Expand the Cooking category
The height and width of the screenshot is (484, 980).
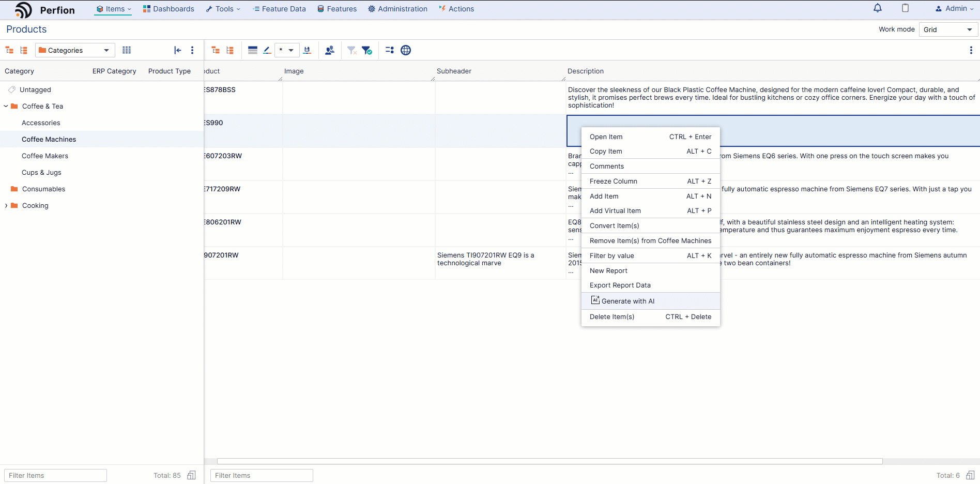tap(6, 205)
